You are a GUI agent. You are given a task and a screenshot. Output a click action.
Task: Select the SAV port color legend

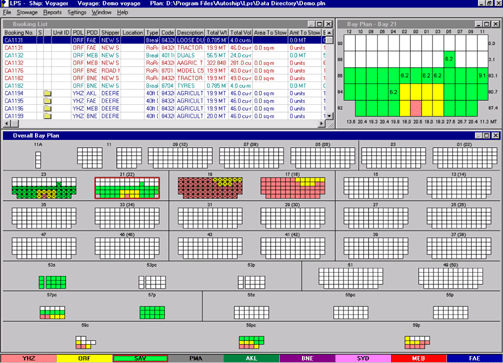(x=140, y=359)
